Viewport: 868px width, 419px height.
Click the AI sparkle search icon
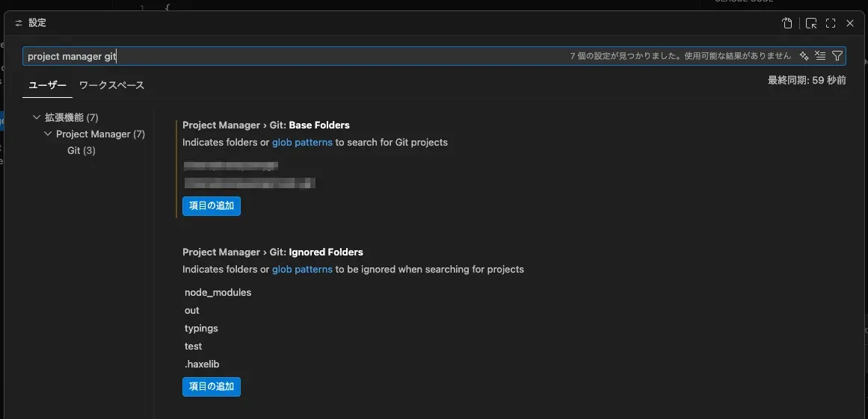804,56
